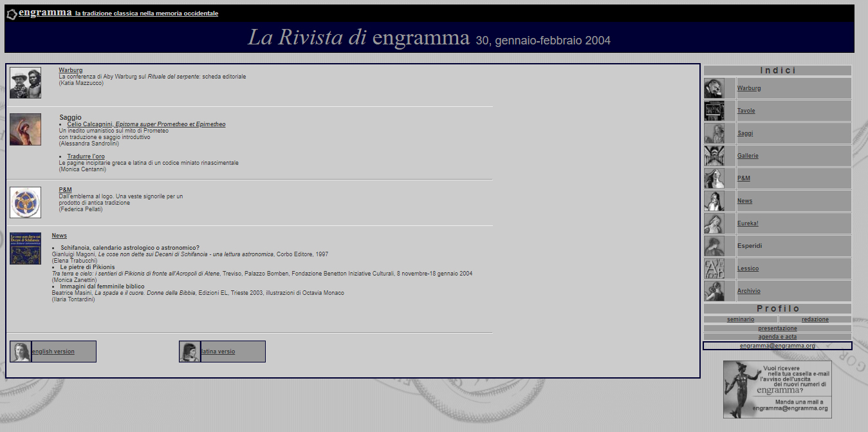Click the P&M index icon in sidebar
This screenshot has width=868, height=432.
714,178
